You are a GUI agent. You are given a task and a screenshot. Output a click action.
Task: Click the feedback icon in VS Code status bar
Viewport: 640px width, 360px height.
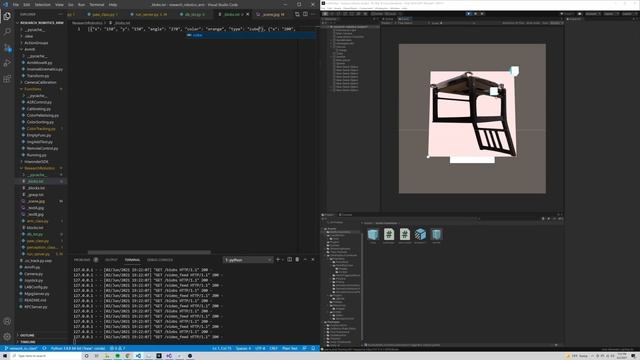tap(304, 349)
